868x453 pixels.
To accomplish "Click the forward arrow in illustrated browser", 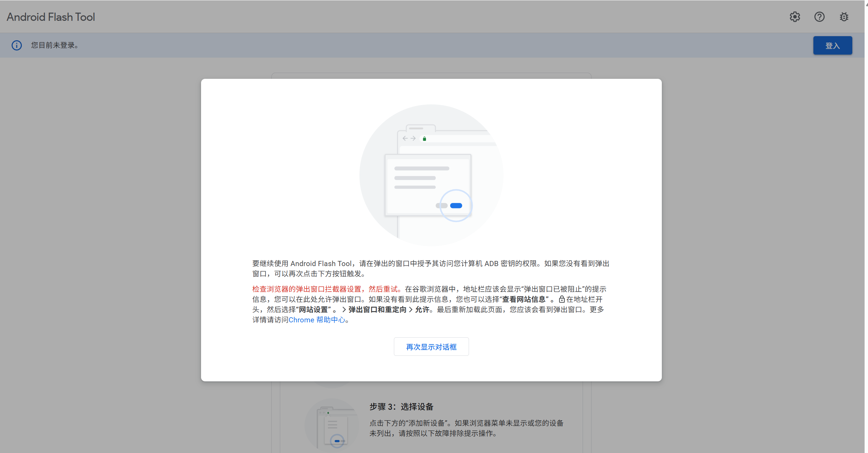I will click(x=413, y=138).
